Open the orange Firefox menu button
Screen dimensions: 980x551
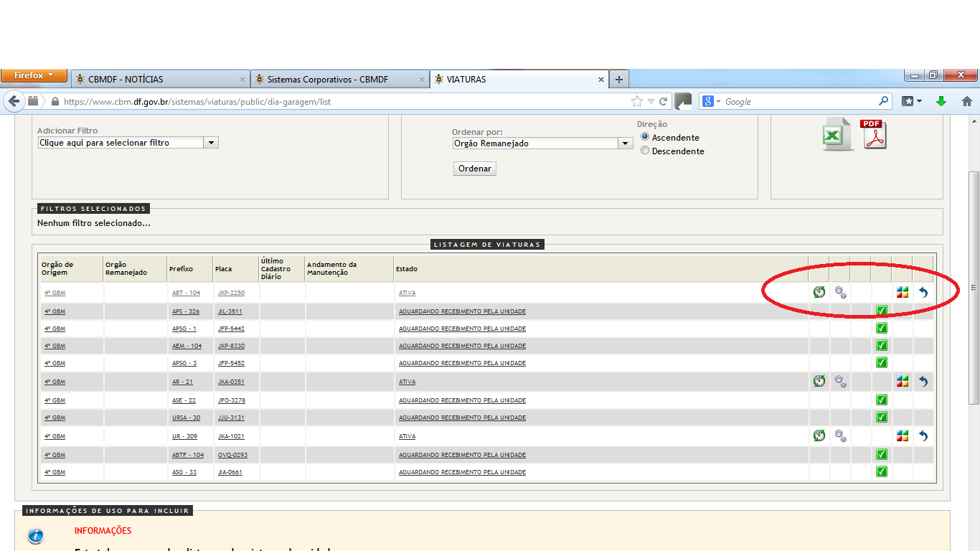34,75
